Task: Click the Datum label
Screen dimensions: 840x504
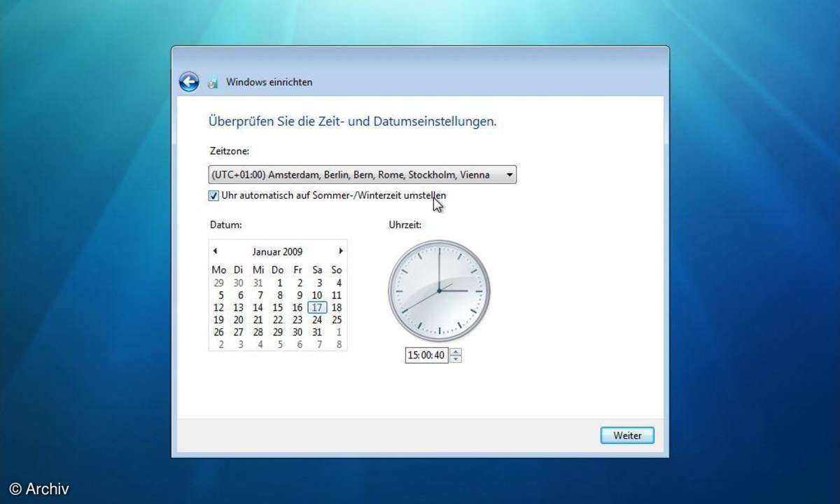Action: click(225, 225)
